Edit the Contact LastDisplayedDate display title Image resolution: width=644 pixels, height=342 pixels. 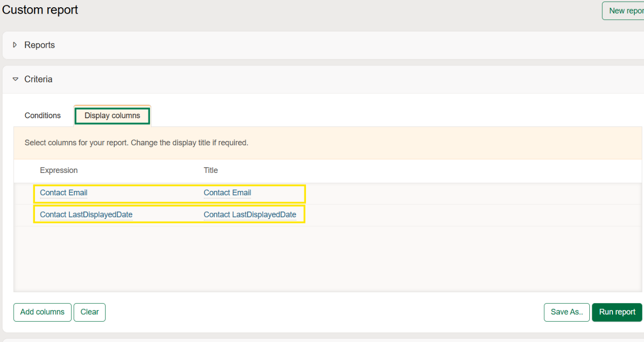point(250,215)
